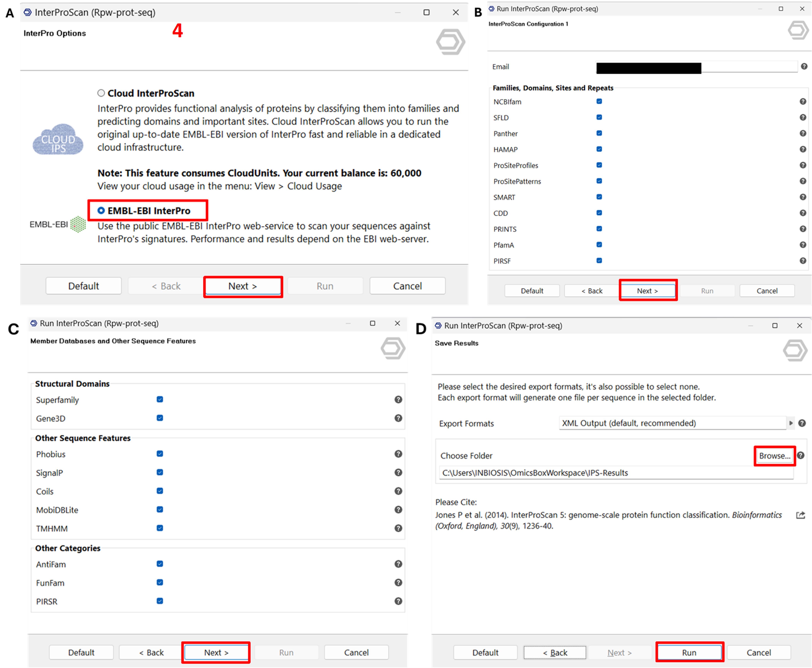Image resolution: width=812 pixels, height=668 pixels.
Task: Select the Cloud InterProScan radio option
Action: click(101, 93)
